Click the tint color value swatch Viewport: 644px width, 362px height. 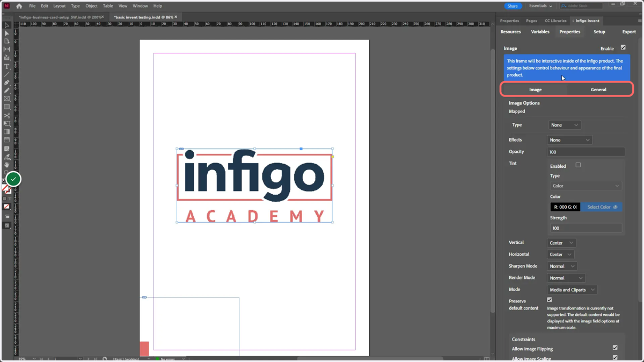coord(565,207)
